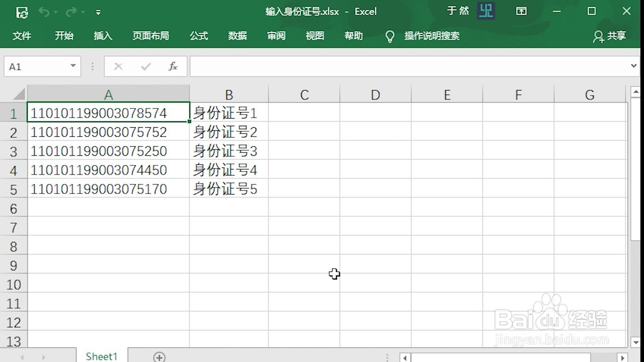
Task: Click the Save icon in Quick Access Toolbar
Action: click(21, 12)
